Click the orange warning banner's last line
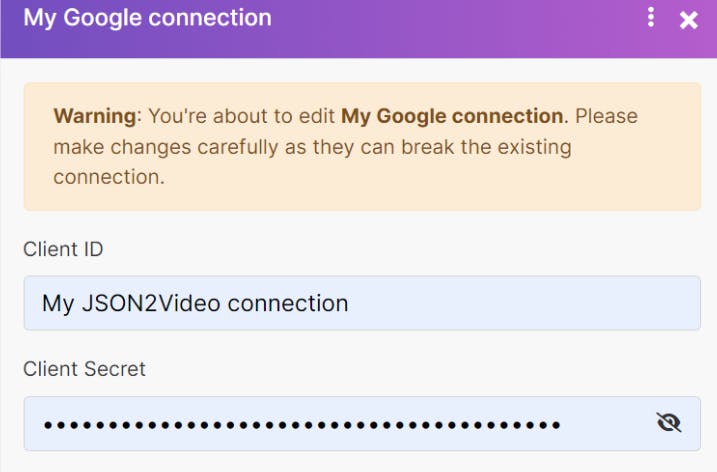This screenshot has height=472, width=717. tap(109, 177)
